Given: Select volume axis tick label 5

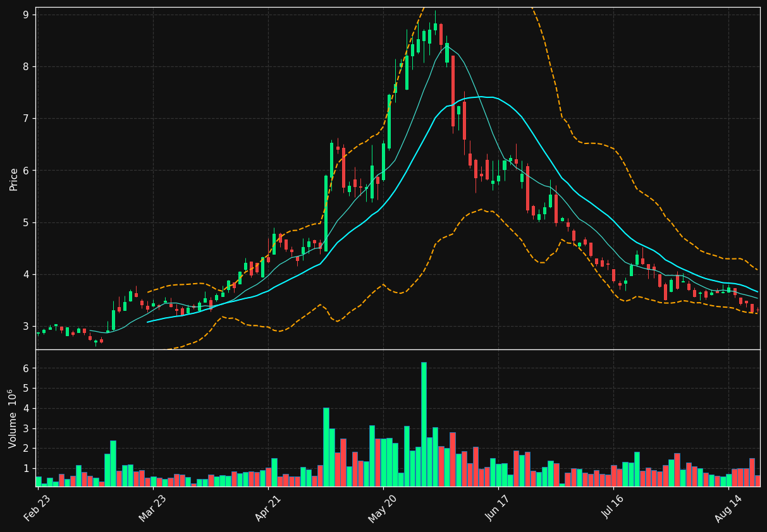Looking at the screenshot, I should (x=27, y=389).
